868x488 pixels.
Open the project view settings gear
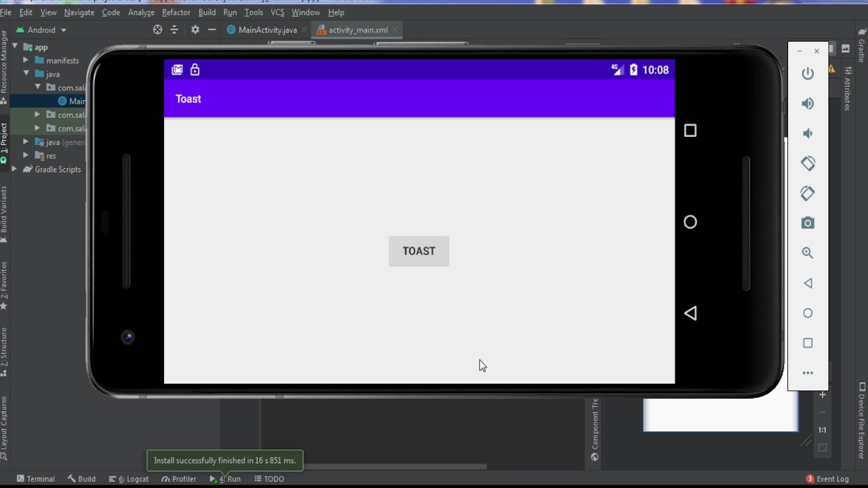coord(195,30)
